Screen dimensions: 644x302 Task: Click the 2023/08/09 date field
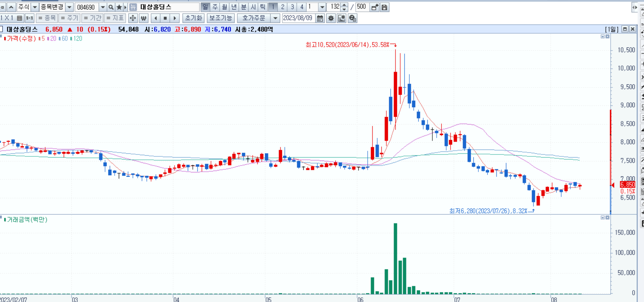[298, 18]
